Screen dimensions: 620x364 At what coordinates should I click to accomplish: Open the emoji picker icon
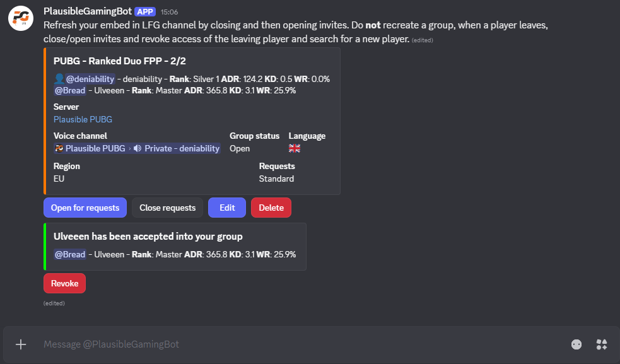(576, 344)
